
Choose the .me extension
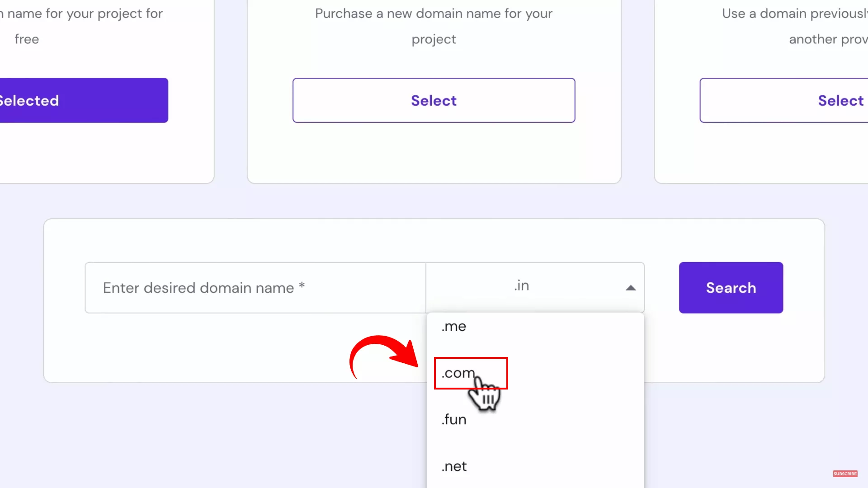pos(454,326)
